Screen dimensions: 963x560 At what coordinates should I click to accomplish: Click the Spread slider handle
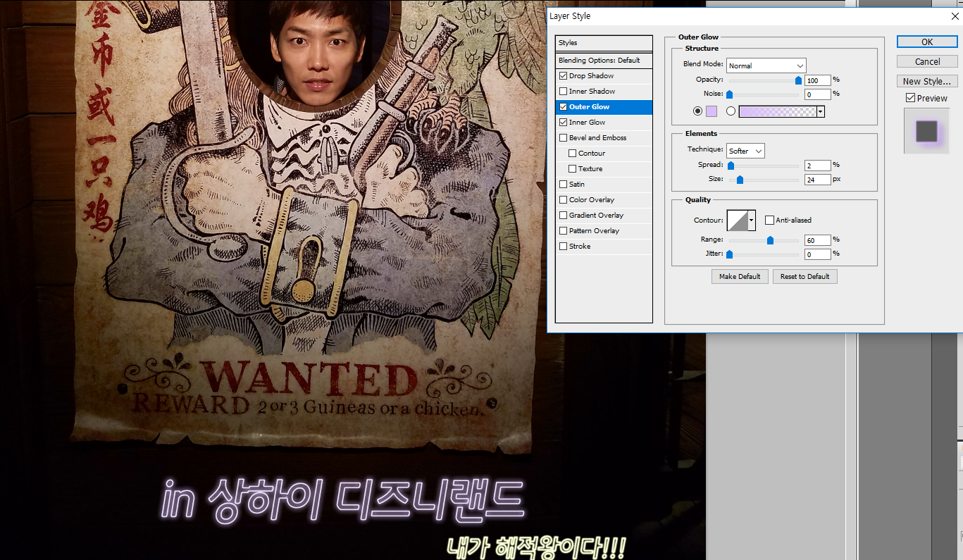[x=731, y=166]
